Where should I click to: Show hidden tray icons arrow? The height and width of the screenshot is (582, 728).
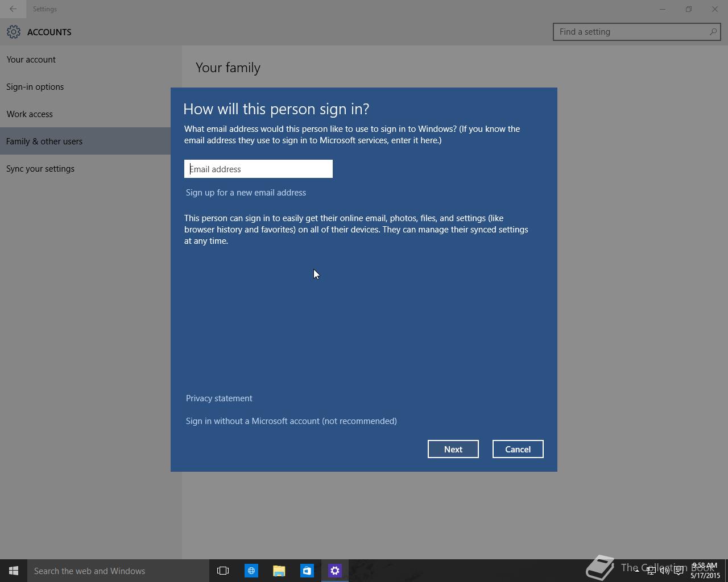click(636, 571)
